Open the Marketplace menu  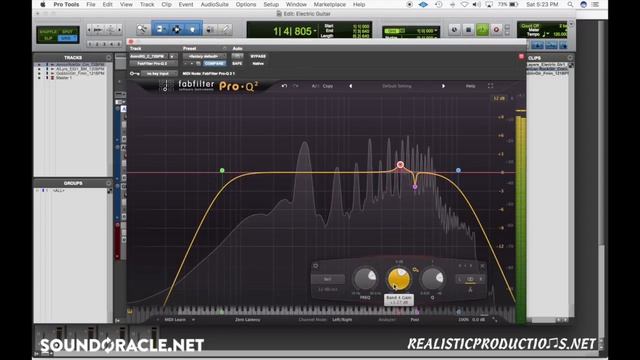click(x=329, y=4)
